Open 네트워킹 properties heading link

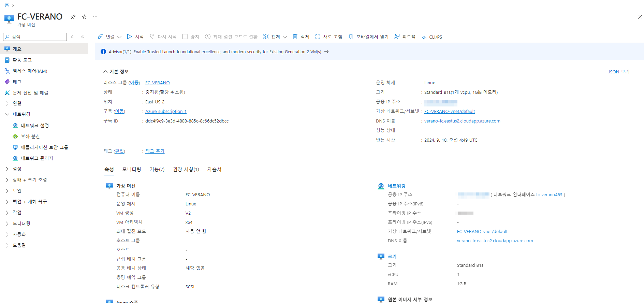pyautogui.click(x=397, y=186)
